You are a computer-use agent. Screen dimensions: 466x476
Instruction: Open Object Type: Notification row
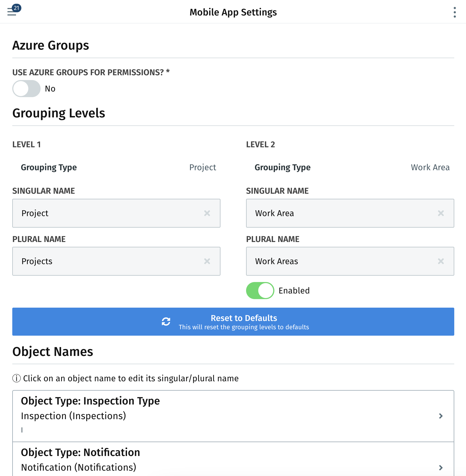coord(233,459)
